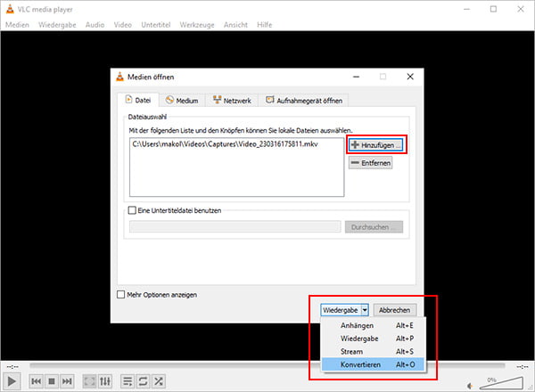The width and height of the screenshot is (535, 392).
Task: Open the Untertitel menu
Action: point(156,25)
